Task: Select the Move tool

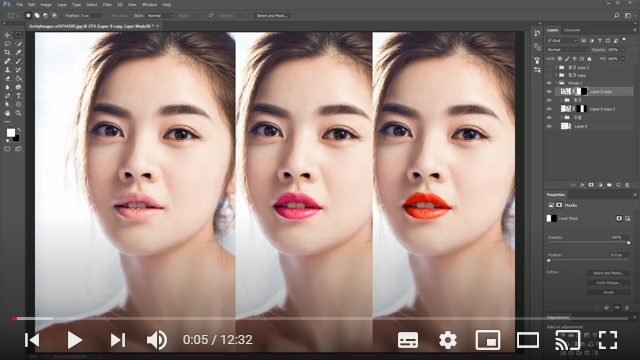Action: pos(7,35)
